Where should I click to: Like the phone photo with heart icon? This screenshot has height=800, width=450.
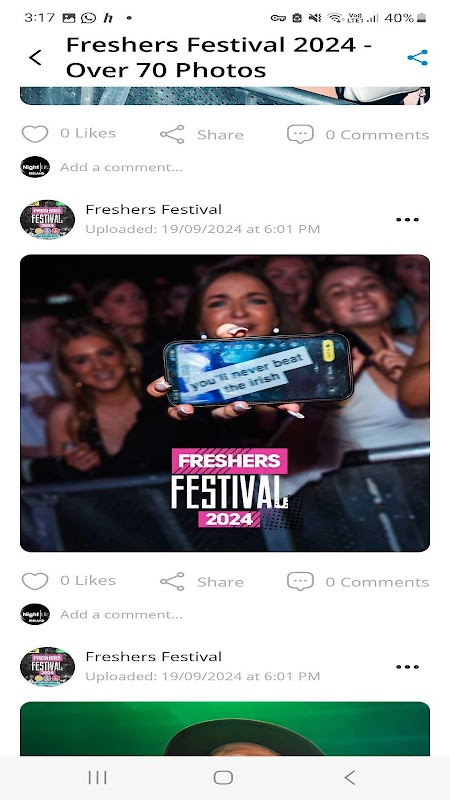[35, 581]
